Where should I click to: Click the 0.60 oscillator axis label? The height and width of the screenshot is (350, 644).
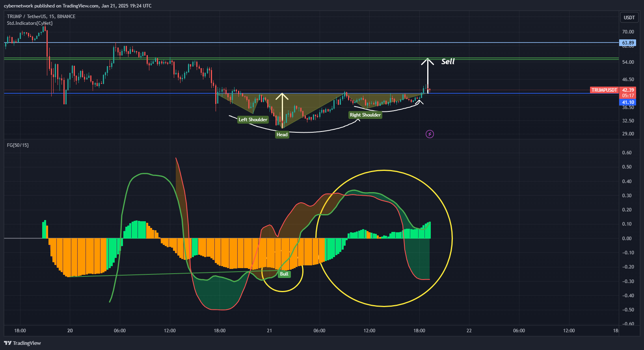(x=627, y=153)
